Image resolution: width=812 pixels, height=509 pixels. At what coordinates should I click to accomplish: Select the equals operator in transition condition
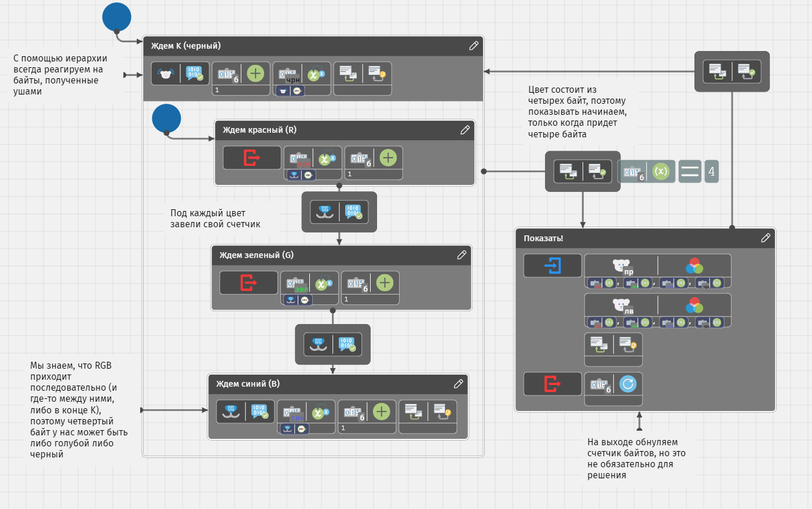pos(689,172)
